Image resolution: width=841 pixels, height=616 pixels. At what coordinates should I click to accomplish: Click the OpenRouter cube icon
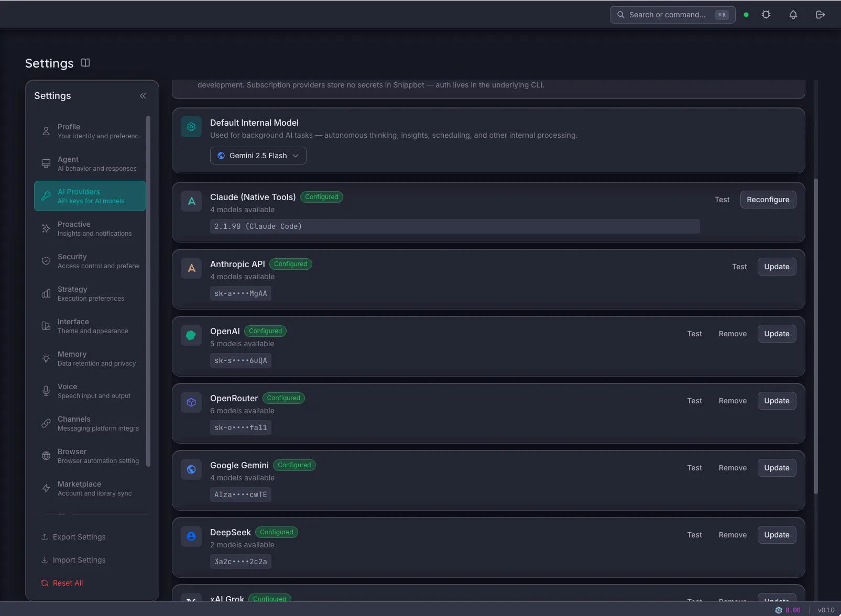(191, 402)
